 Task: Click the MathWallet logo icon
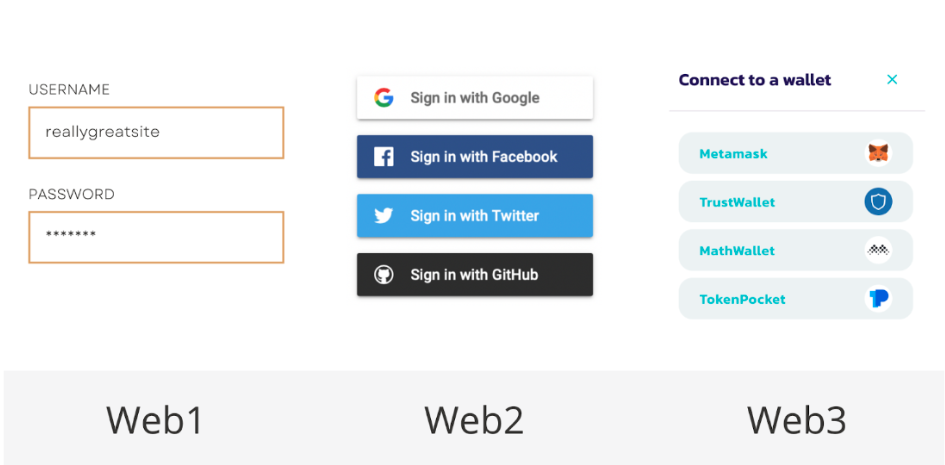click(878, 250)
